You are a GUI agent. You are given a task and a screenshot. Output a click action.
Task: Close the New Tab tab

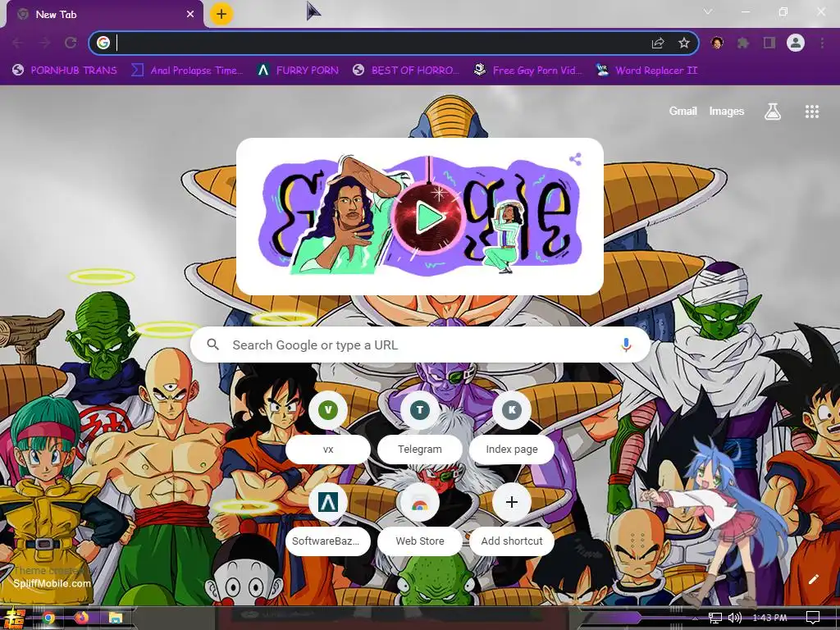click(190, 15)
